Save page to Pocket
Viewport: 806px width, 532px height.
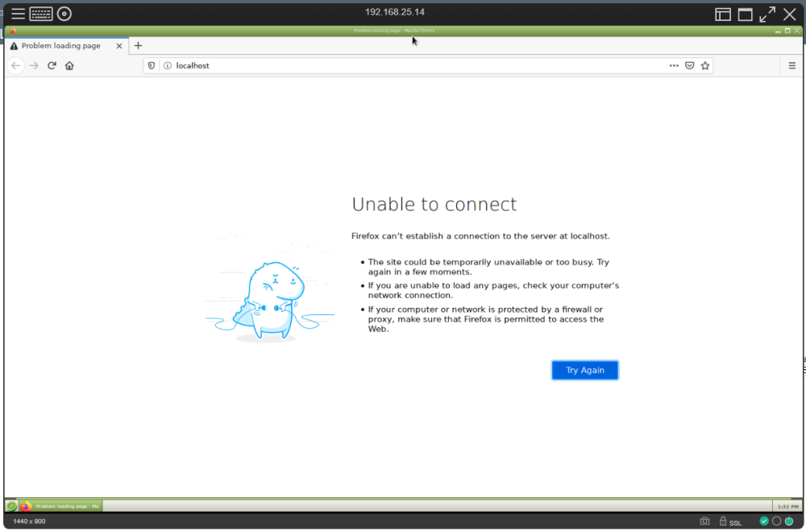(690, 66)
